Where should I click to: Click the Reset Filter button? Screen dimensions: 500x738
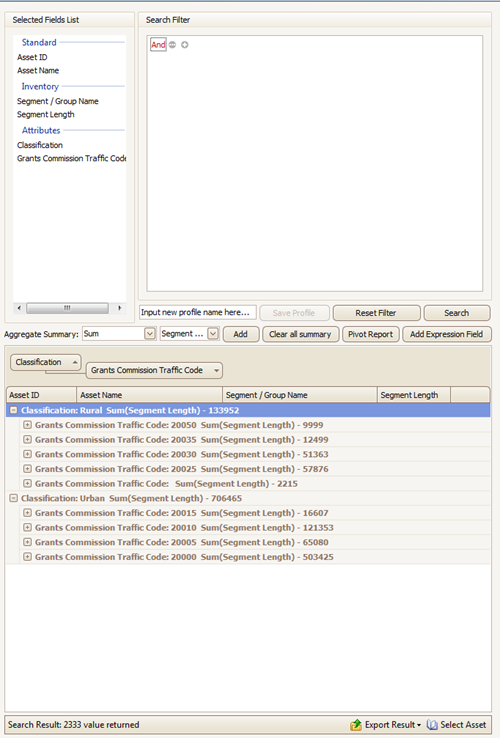[x=376, y=313]
